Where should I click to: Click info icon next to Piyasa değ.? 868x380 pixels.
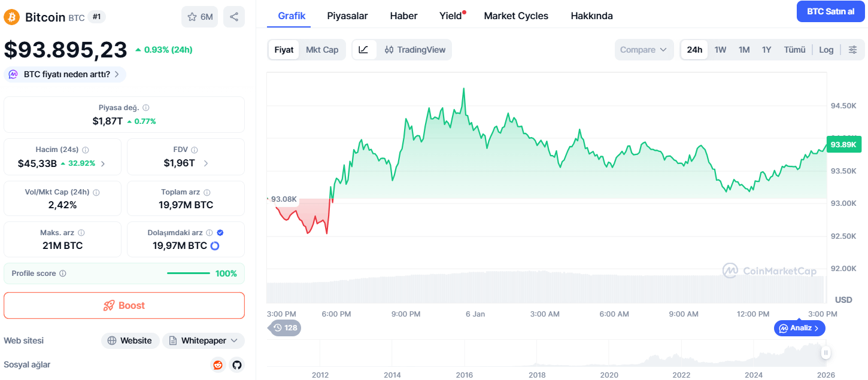(146, 108)
